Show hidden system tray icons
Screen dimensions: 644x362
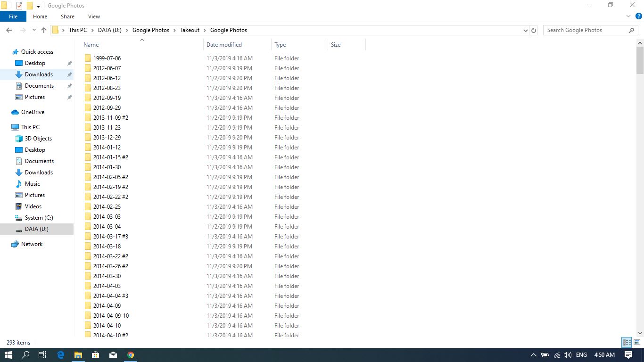(x=533, y=355)
